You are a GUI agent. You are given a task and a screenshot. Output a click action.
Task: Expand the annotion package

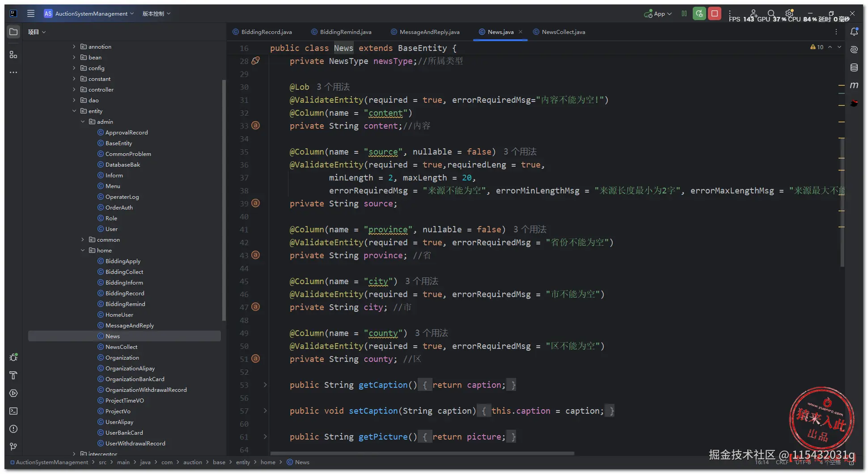(74, 46)
